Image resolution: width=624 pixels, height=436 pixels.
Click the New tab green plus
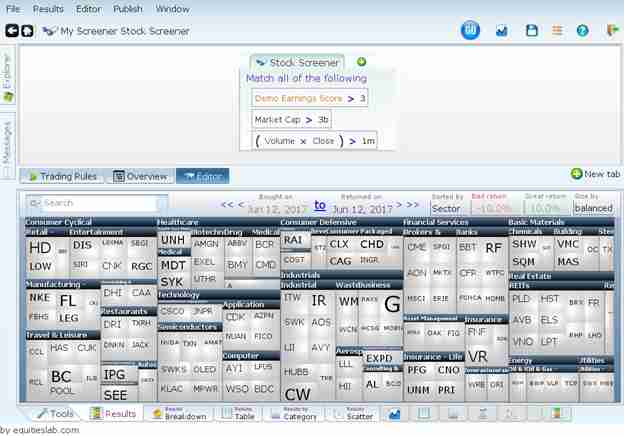[576, 174]
